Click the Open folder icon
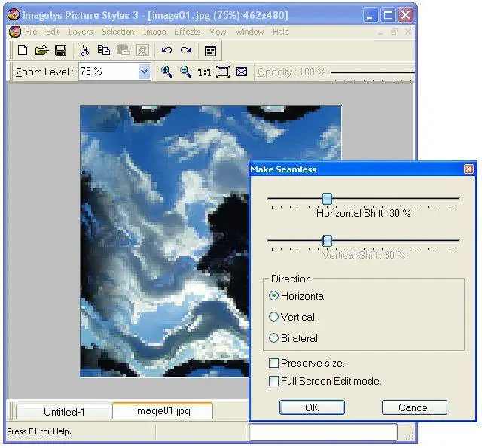 click(x=42, y=50)
